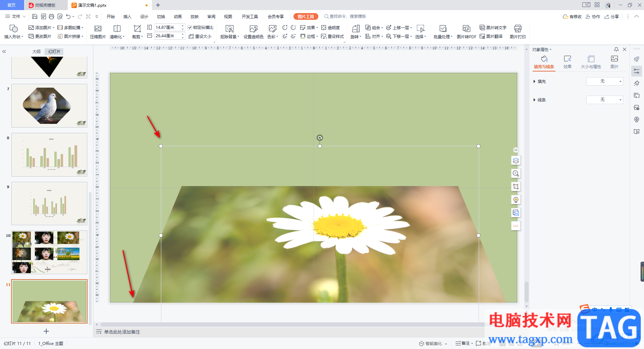644x349 pixels.
Task: Click the floating zoom magnifier icon
Action: (516, 173)
